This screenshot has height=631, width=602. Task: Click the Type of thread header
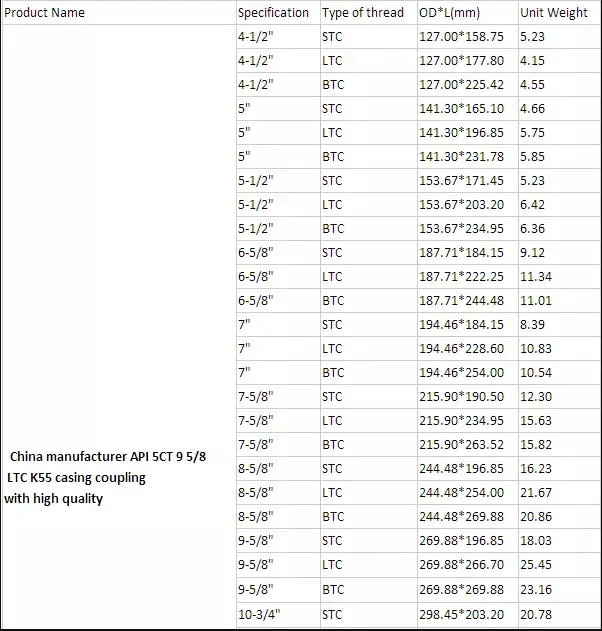(362, 13)
